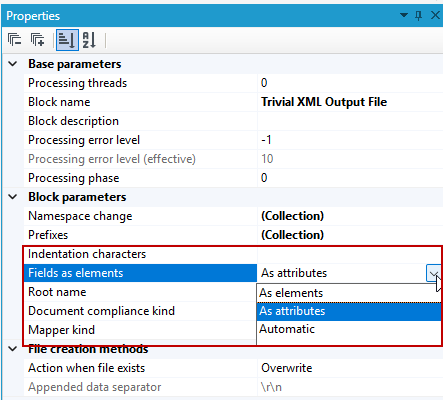Viewport: 443px width, 400px height.
Task: Collapse the Base parameters section
Action: click(13, 64)
